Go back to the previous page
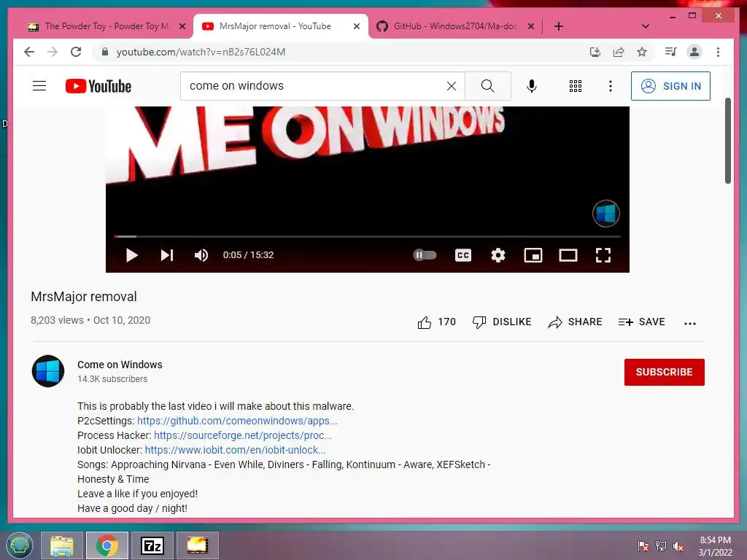 pos(29,52)
